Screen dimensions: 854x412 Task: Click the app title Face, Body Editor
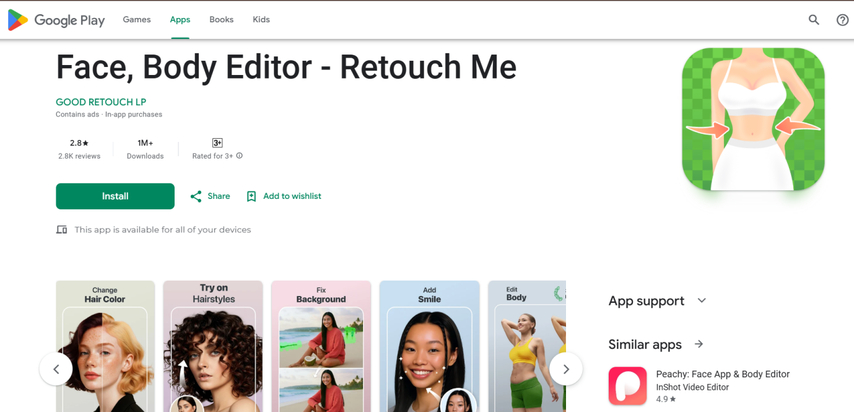pos(286,67)
